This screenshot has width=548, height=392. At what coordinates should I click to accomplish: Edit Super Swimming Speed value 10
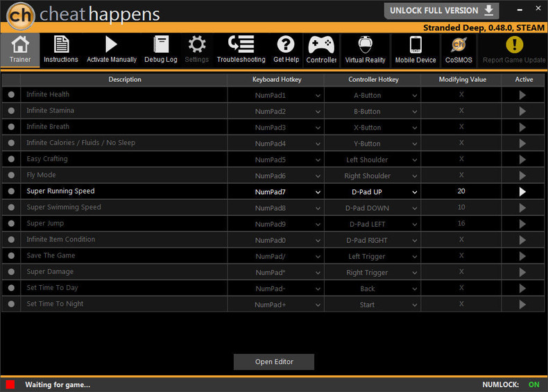461,207
